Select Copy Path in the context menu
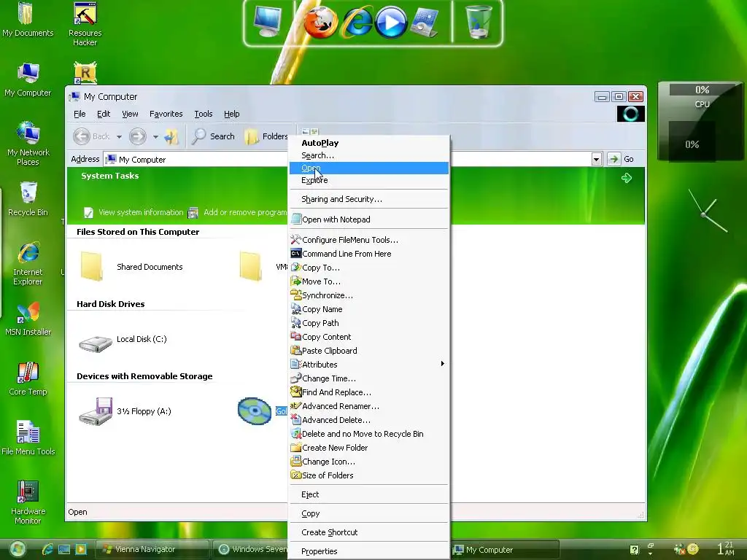Image resolution: width=747 pixels, height=560 pixels. pyautogui.click(x=368, y=323)
